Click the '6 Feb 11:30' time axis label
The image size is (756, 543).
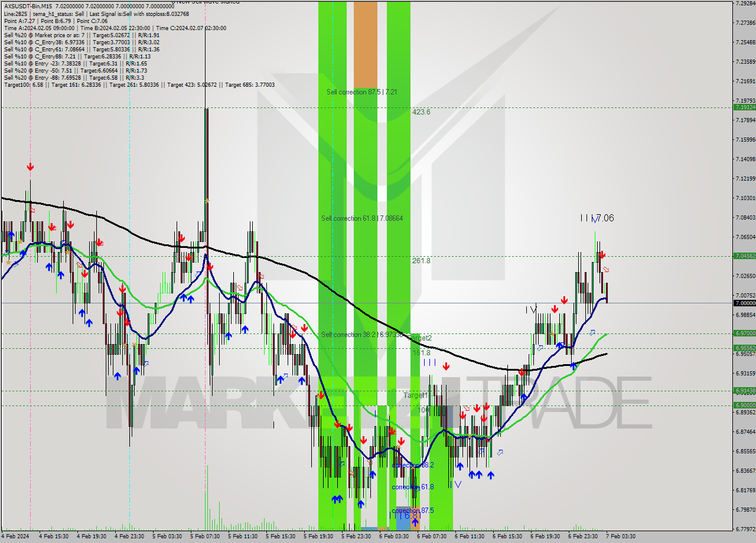tap(470, 537)
